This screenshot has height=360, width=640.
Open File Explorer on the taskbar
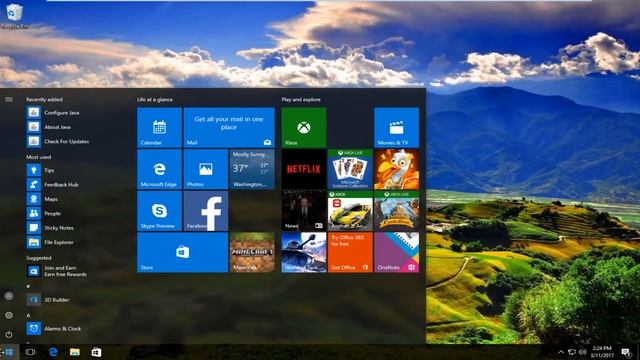click(75, 352)
